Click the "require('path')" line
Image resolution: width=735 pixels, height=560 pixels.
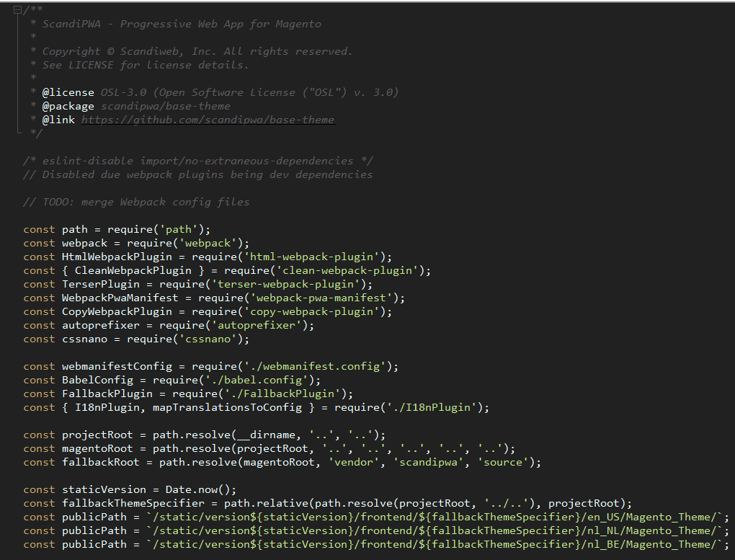pos(117,229)
